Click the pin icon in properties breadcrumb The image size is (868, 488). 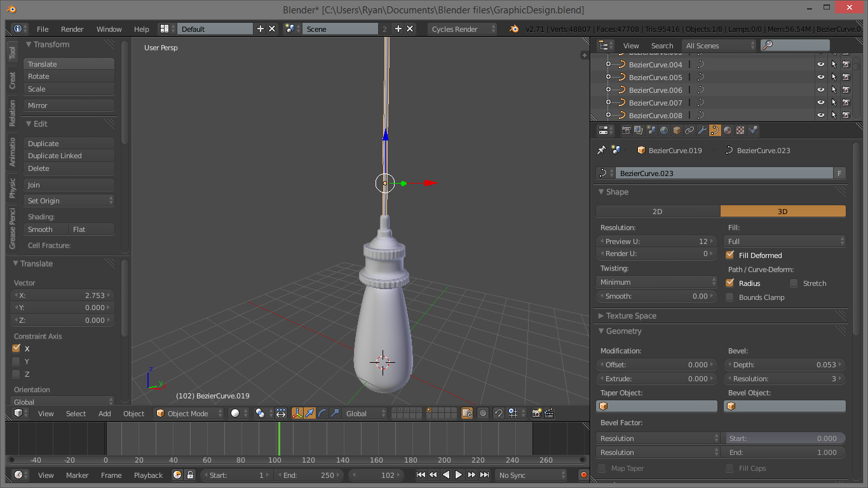pyautogui.click(x=601, y=151)
